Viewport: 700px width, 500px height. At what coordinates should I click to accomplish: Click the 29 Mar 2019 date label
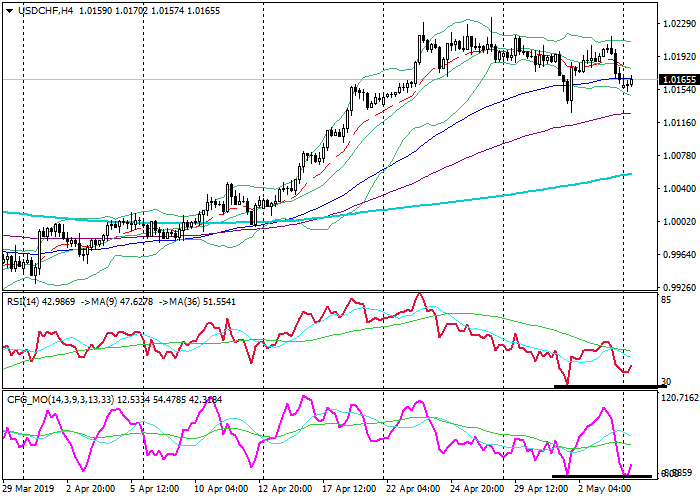pyautogui.click(x=28, y=490)
